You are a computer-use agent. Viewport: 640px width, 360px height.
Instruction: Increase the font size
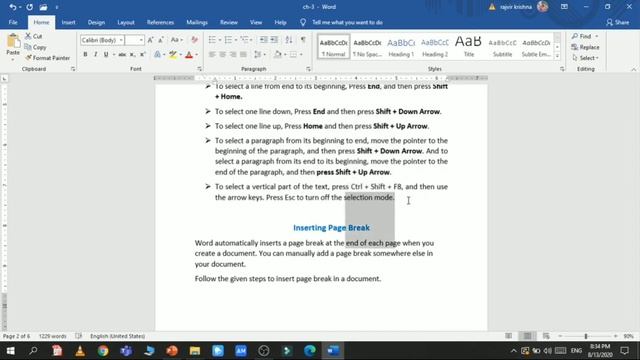pos(150,40)
